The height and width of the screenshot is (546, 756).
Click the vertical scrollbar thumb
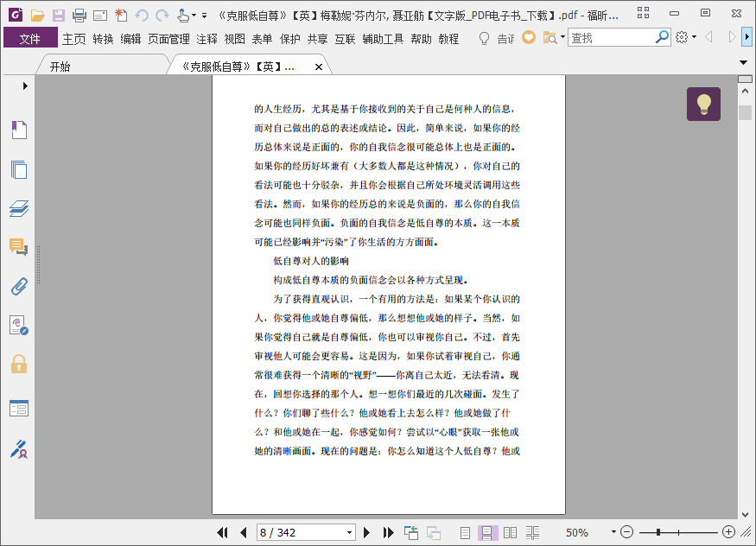pyautogui.click(x=745, y=112)
